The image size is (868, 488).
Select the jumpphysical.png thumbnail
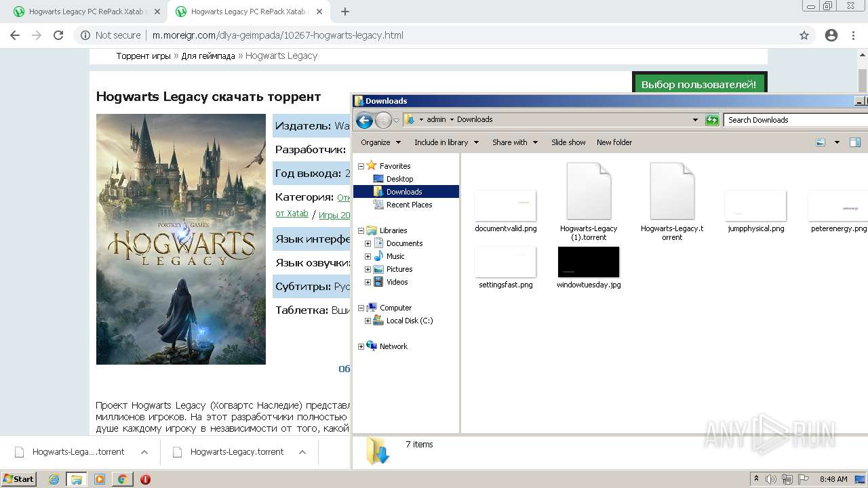(755, 205)
